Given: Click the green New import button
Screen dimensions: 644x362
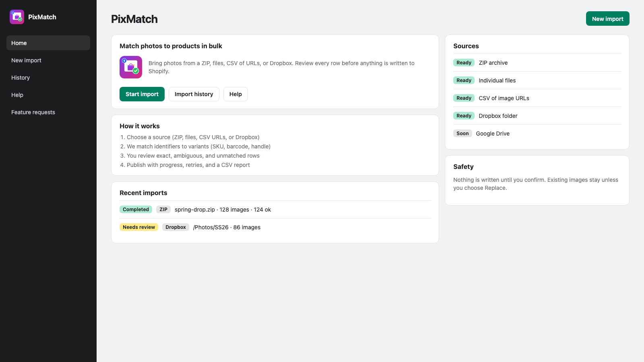Looking at the screenshot, I should [x=608, y=19].
